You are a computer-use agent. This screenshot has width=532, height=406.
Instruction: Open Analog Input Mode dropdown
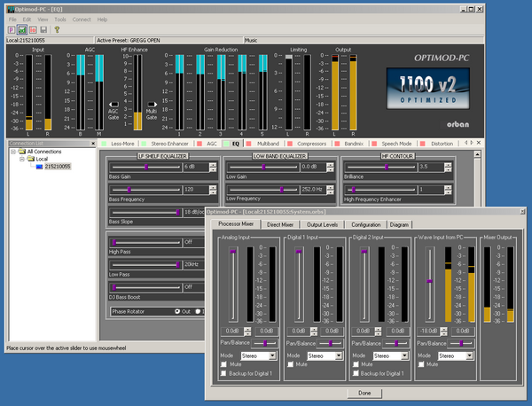272,355
